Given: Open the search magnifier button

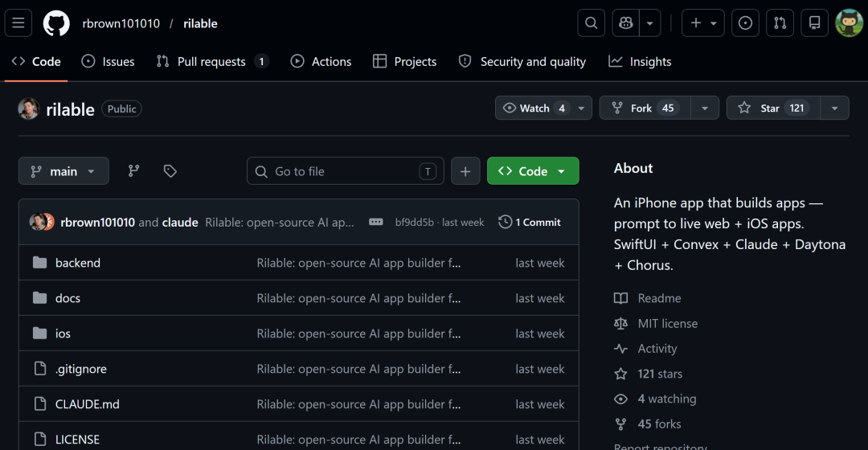Looking at the screenshot, I should [592, 23].
